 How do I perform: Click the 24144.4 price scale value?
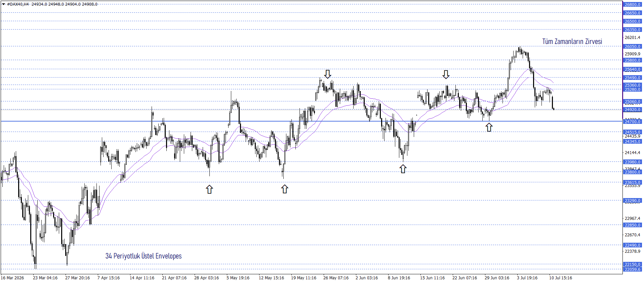click(633, 153)
